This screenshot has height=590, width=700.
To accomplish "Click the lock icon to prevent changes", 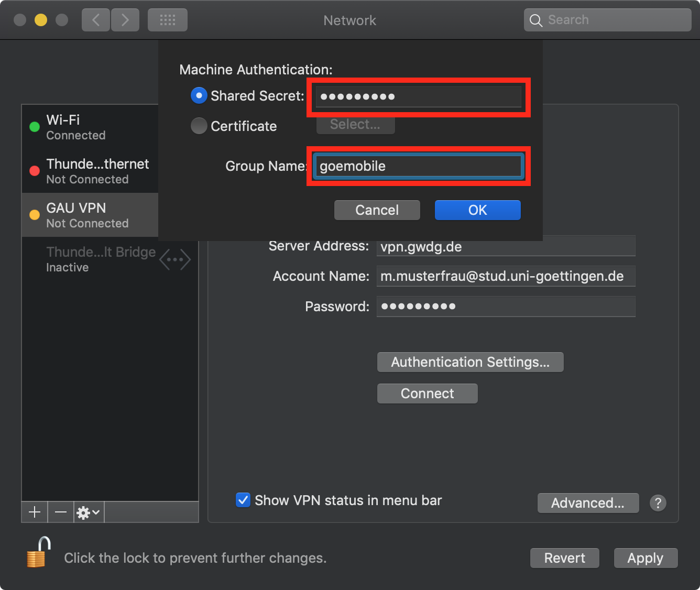I will pos(39,552).
